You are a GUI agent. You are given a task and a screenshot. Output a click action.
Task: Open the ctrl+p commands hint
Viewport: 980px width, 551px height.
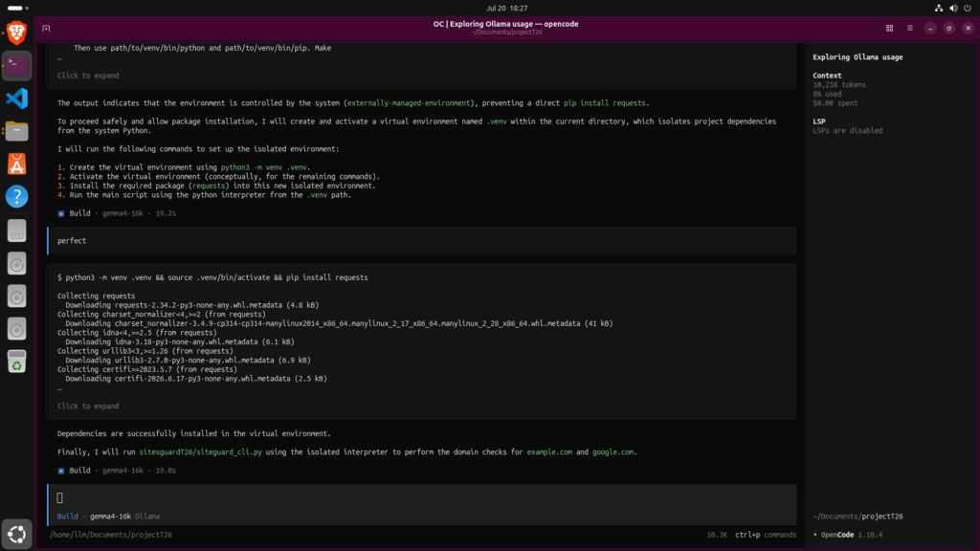coord(766,535)
